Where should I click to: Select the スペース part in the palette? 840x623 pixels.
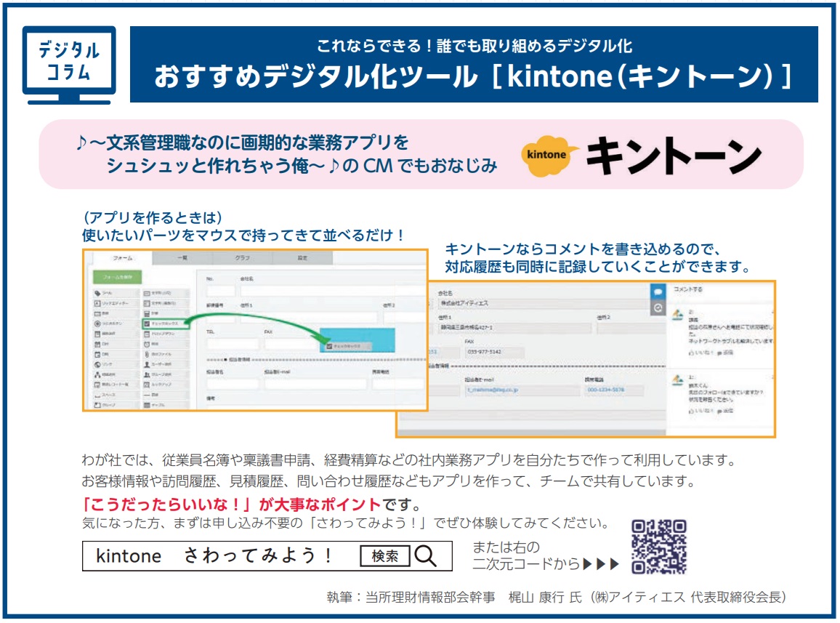coord(116,395)
